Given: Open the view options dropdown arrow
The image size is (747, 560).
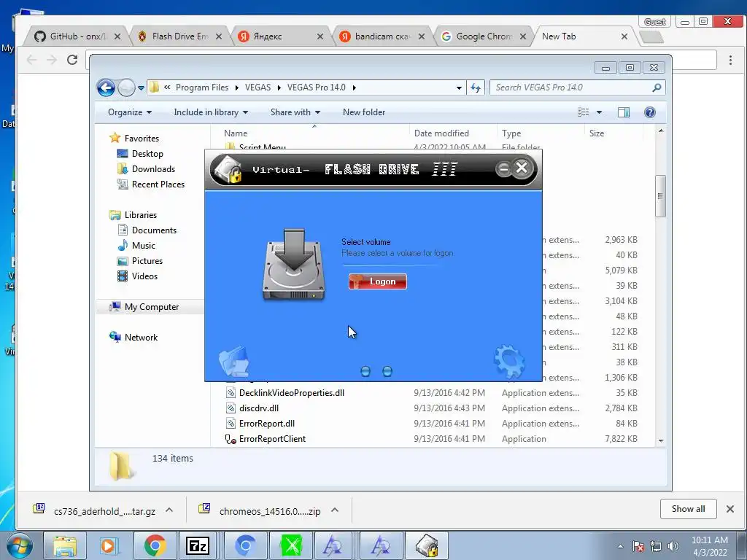Looking at the screenshot, I should click(600, 112).
